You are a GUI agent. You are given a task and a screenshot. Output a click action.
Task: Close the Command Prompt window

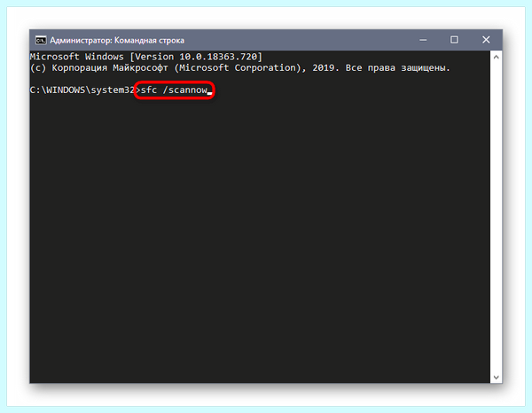486,40
